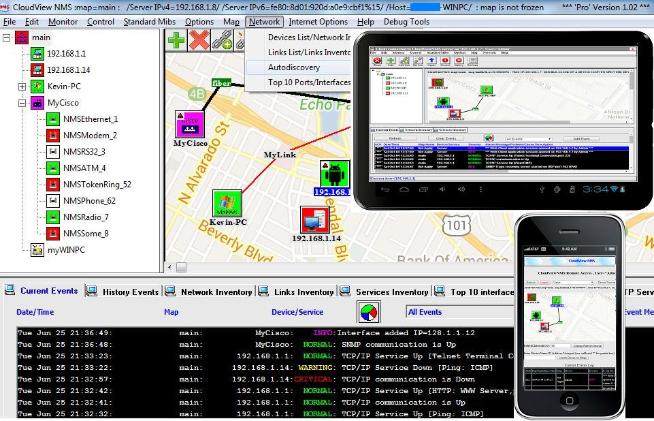
Task: Switch to the Services Inventory tab
Action: (x=384, y=292)
